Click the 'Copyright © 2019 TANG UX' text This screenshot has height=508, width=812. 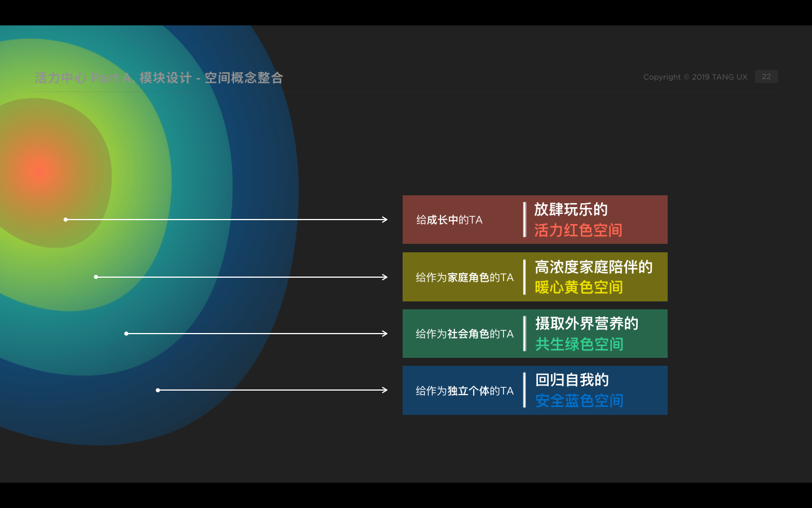pos(695,77)
